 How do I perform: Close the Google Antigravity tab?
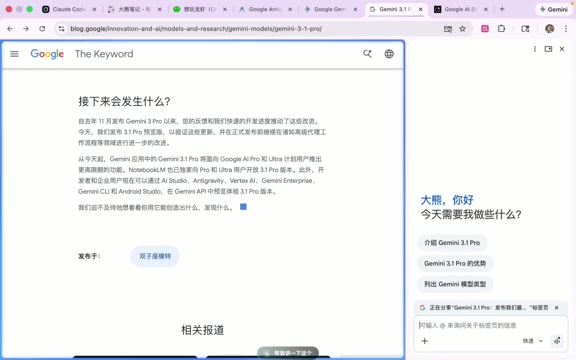[x=290, y=9]
